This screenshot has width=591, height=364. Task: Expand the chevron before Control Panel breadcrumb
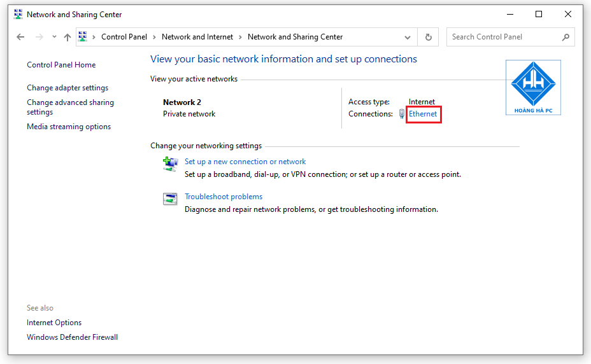pos(94,37)
